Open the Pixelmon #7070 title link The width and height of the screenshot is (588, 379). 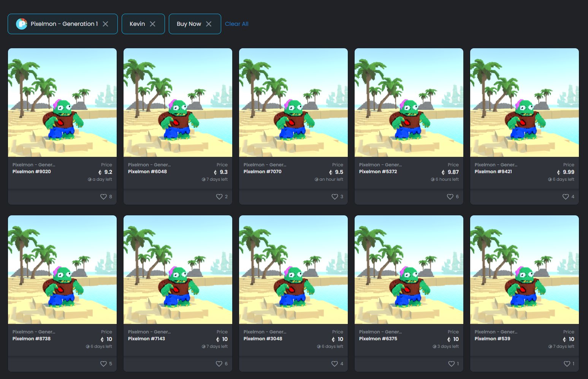click(263, 172)
